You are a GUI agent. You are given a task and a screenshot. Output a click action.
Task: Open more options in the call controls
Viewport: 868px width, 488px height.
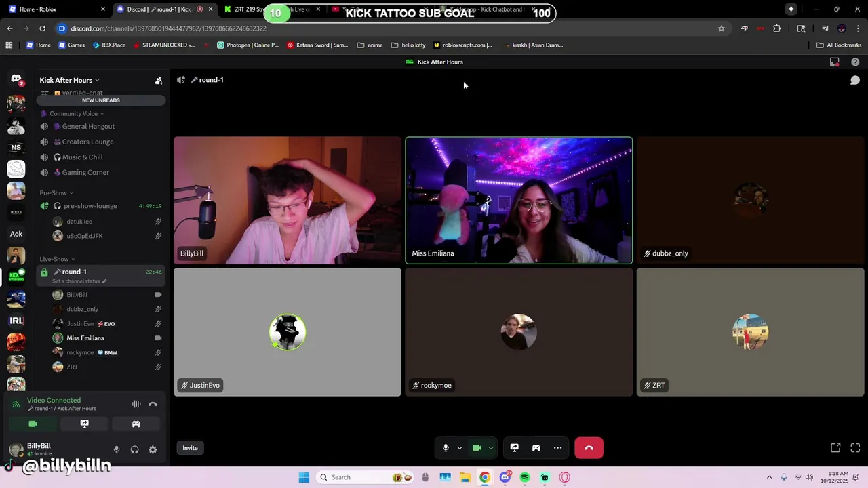[x=557, y=448]
